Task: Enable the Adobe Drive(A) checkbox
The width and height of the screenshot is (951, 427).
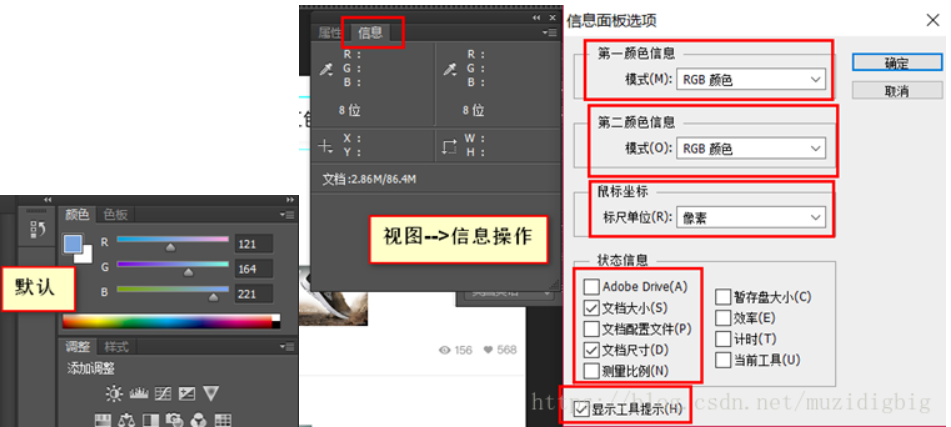Action: click(x=591, y=286)
